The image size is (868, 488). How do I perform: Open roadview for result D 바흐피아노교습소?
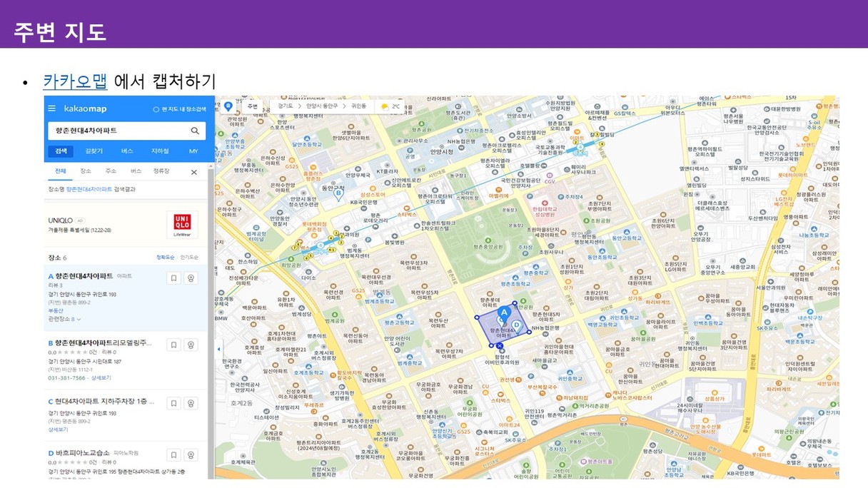point(191,454)
